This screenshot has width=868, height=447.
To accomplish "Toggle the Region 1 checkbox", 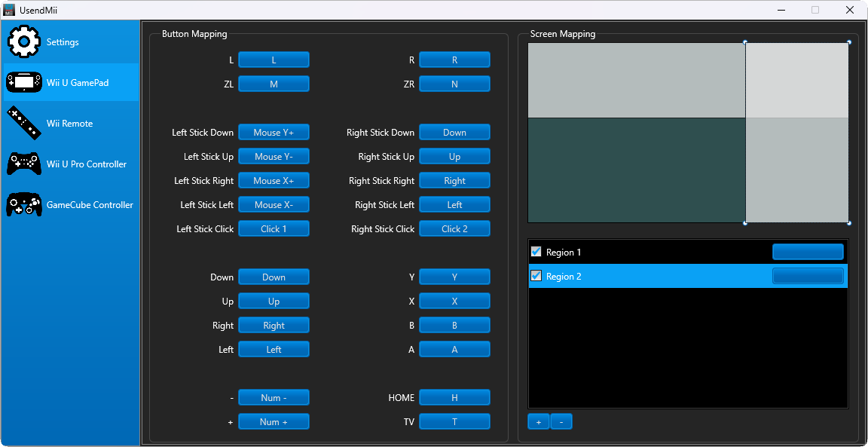I will pos(536,252).
